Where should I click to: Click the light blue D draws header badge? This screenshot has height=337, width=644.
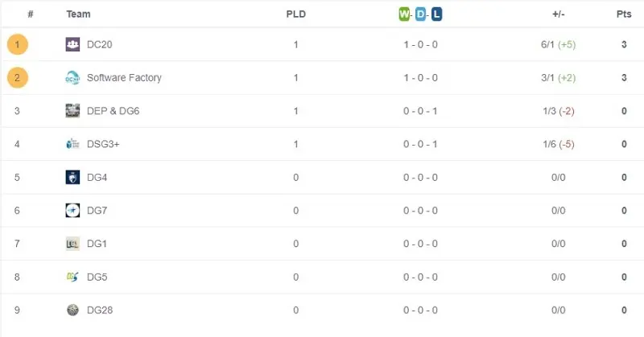(x=420, y=14)
